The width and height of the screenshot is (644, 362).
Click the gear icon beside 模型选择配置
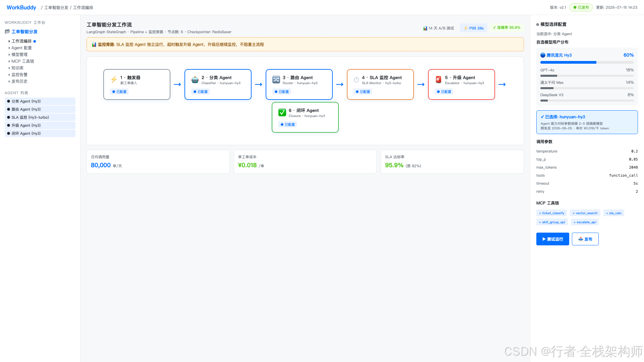(538, 24)
